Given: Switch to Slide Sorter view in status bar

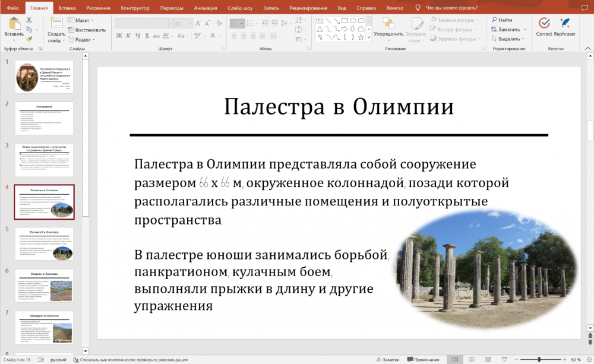Looking at the screenshot, I should [x=470, y=360].
